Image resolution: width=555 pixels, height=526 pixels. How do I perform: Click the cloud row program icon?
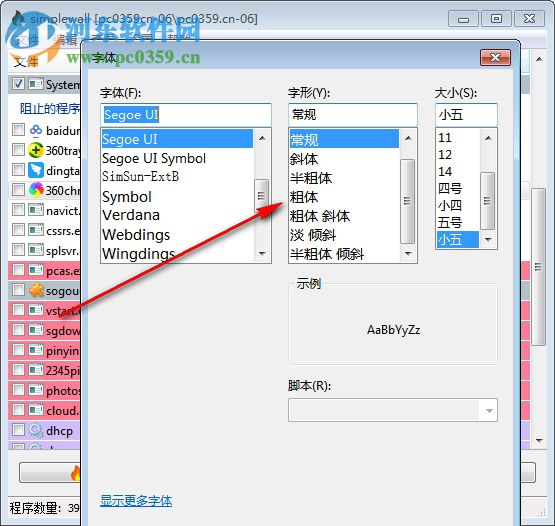(36, 410)
